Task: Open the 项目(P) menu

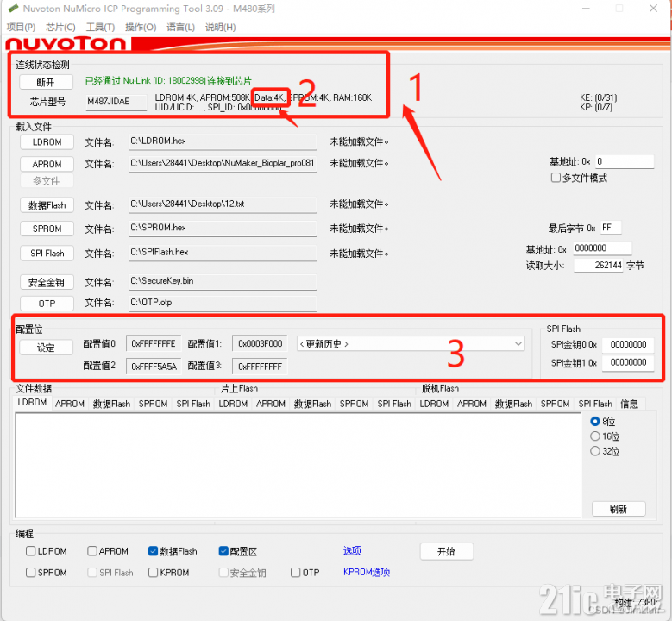Action: (x=21, y=27)
